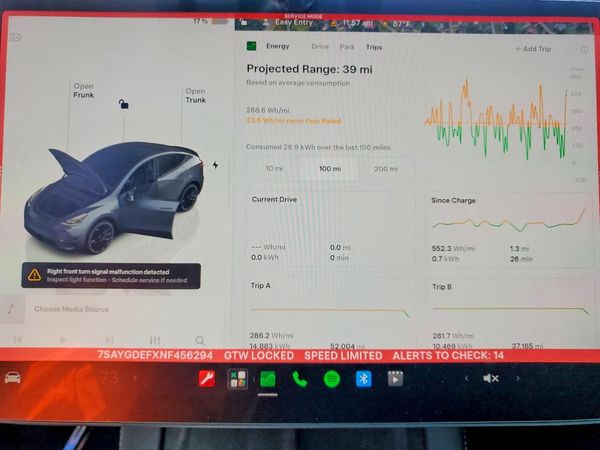Play the media

63,340
